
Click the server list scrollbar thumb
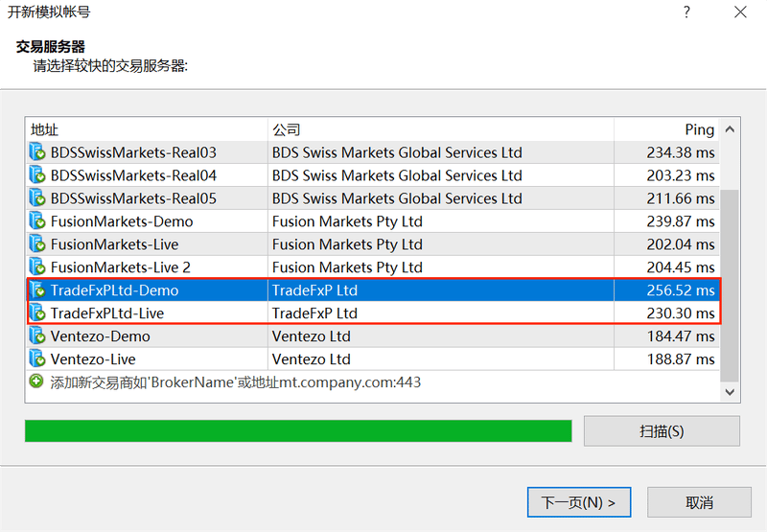click(730, 286)
